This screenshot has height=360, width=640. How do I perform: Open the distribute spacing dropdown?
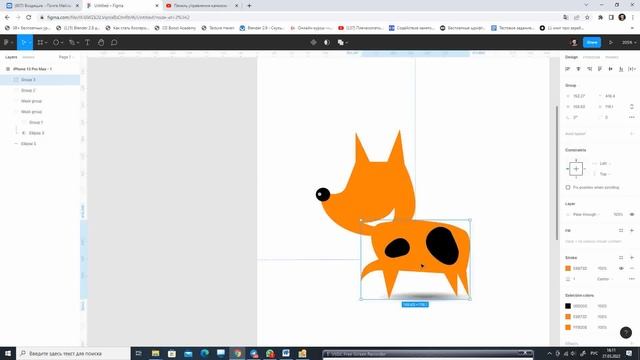(632, 69)
